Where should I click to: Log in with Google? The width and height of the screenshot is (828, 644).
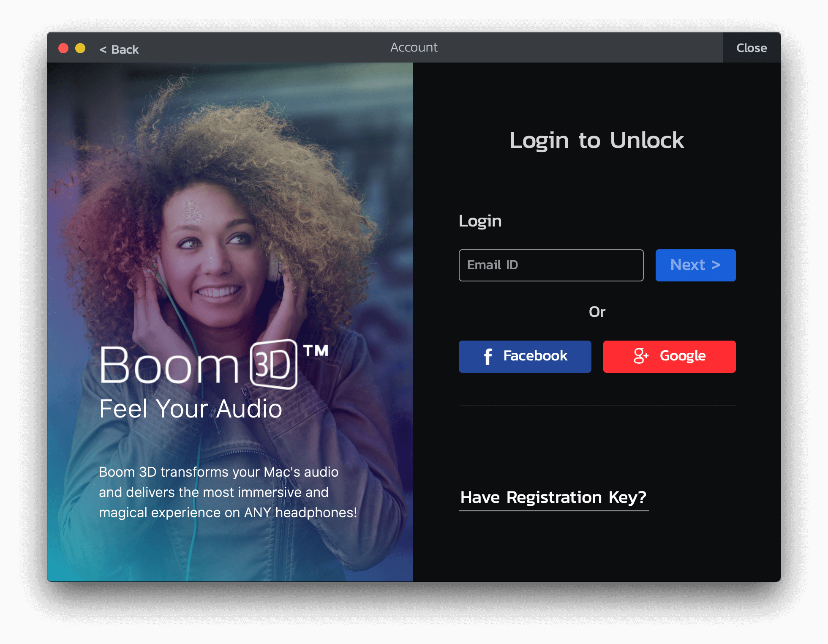pos(669,356)
